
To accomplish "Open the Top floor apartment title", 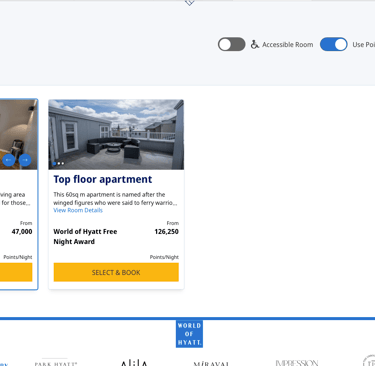I will [x=103, y=179].
